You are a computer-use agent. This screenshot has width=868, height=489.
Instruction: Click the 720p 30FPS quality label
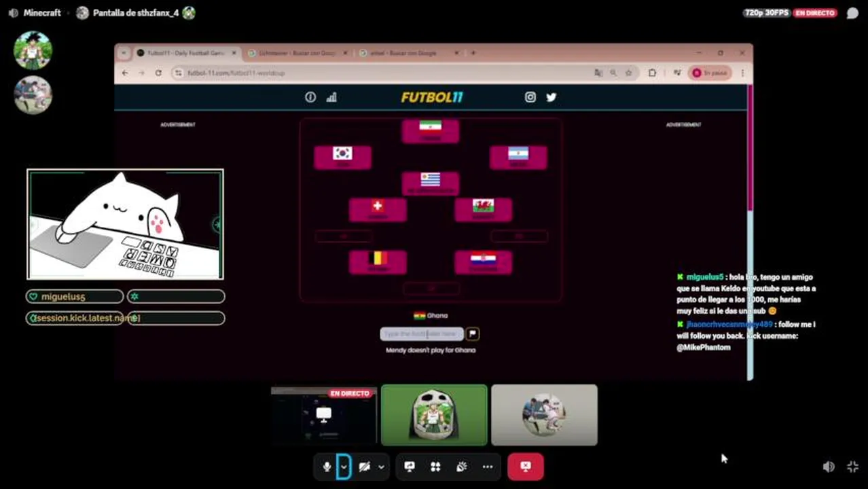pyautogui.click(x=766, y=13)
